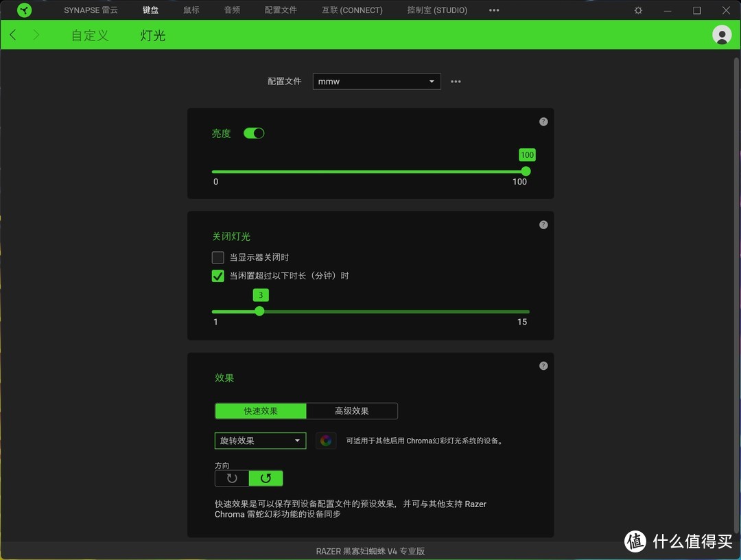Open profile options three-dot menu

coord(456,81)
